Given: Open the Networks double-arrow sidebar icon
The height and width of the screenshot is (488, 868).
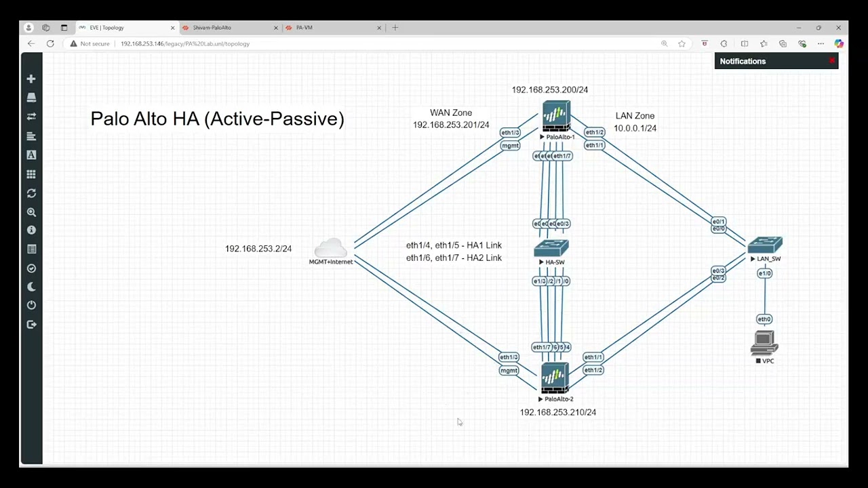Looking at the screenshot, I should click(31, 117).
